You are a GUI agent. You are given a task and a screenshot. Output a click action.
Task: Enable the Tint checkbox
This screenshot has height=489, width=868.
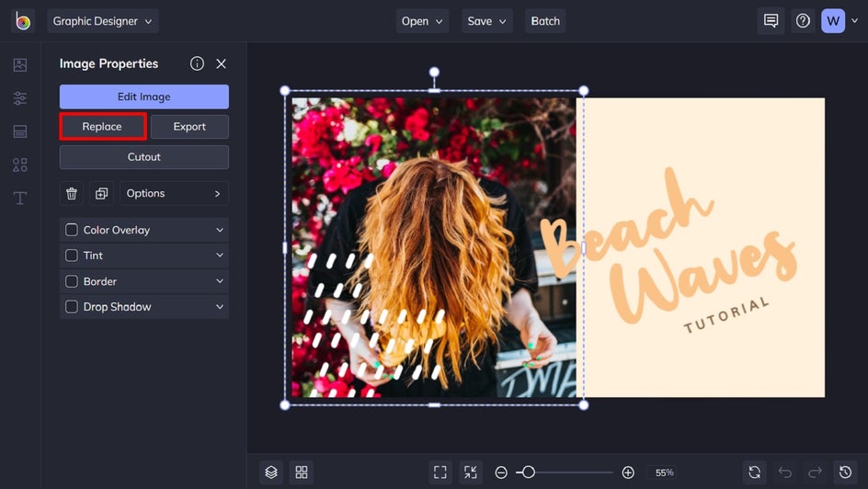point(72,255)
